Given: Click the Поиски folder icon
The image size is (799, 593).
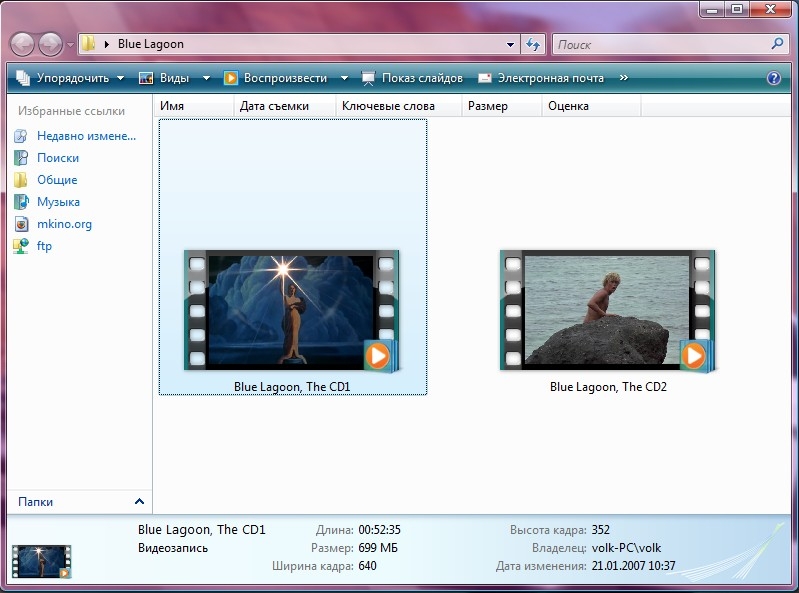Looking at the screenshot, I should pyautogui.click(x=21, y=158).
